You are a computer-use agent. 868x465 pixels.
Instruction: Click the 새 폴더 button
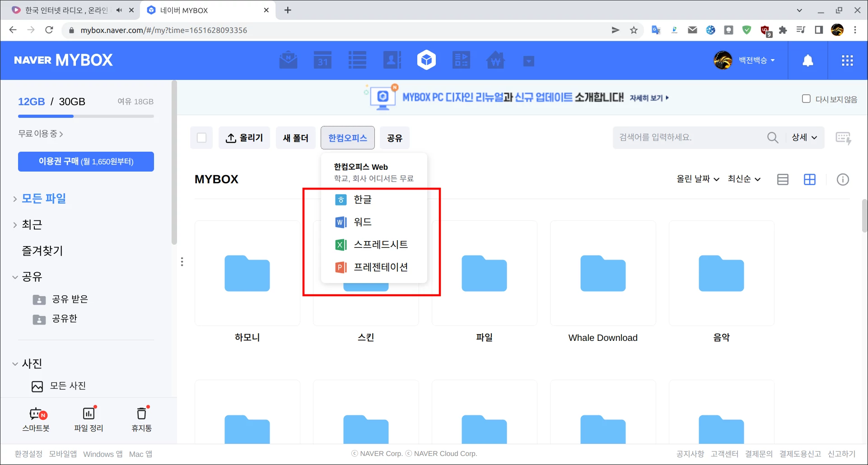point(296,138)
